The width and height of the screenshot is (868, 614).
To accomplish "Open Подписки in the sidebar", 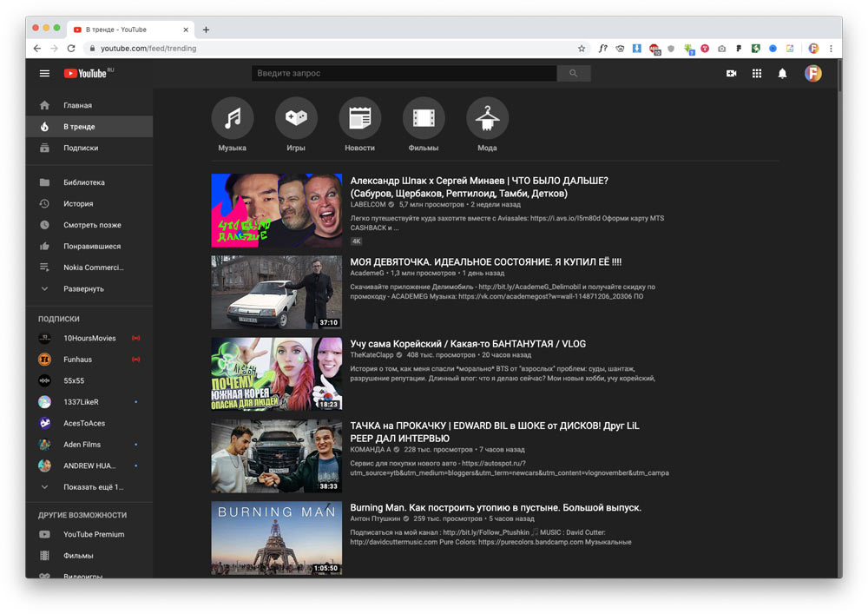I will click(80, 148).
